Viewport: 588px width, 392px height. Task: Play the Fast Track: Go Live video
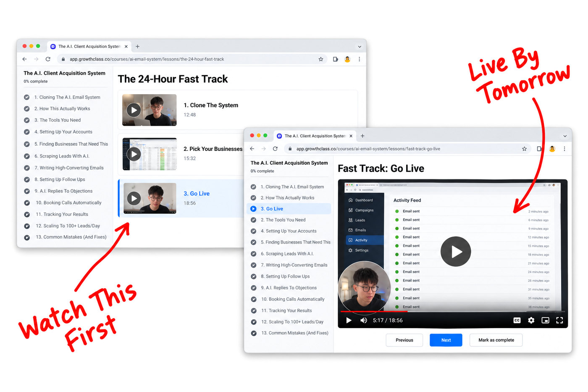pos(456,251)
